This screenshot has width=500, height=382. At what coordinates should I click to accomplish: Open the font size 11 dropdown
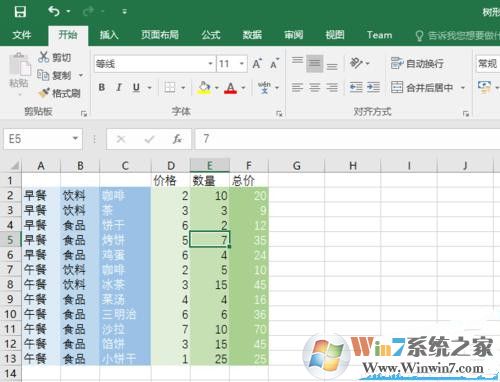click(x=242, y=63)
